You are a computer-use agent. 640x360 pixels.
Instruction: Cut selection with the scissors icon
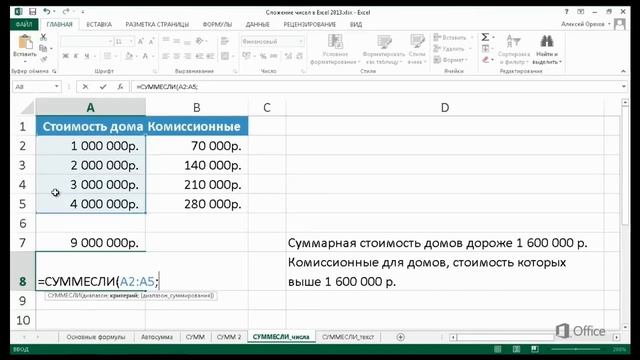(43, 38)
